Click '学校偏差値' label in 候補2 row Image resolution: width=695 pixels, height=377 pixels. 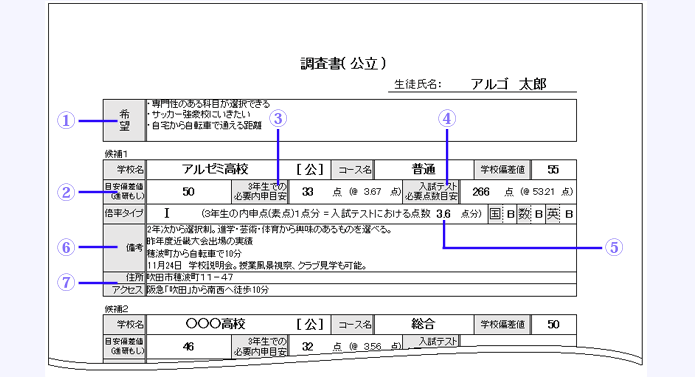coord(503,324)
